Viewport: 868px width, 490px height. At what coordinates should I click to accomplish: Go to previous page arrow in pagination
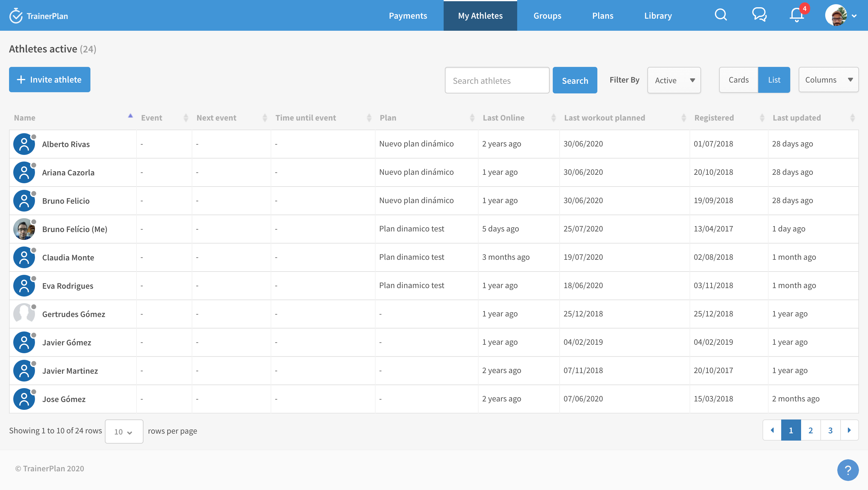tap(772, 430)
